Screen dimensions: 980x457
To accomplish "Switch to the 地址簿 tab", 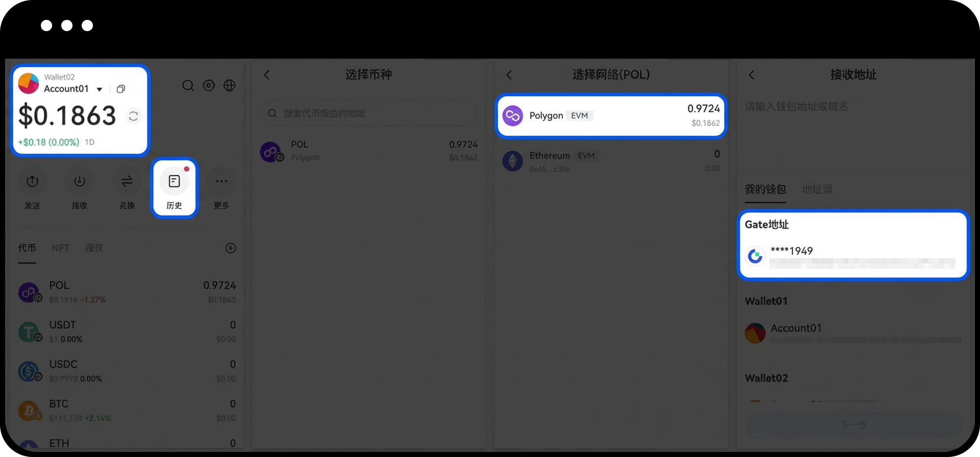I will tap(817, 190).
